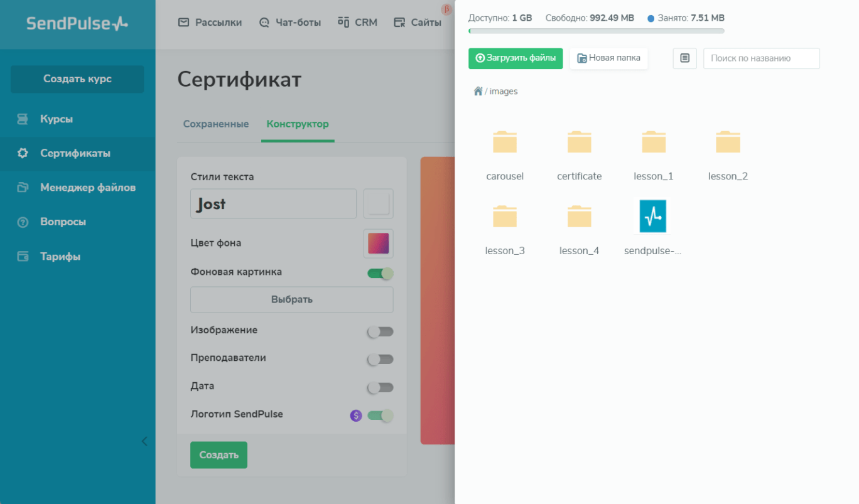The image size is (859, 504).
Task: Click Новая папка button
Action: click(608, 58)
